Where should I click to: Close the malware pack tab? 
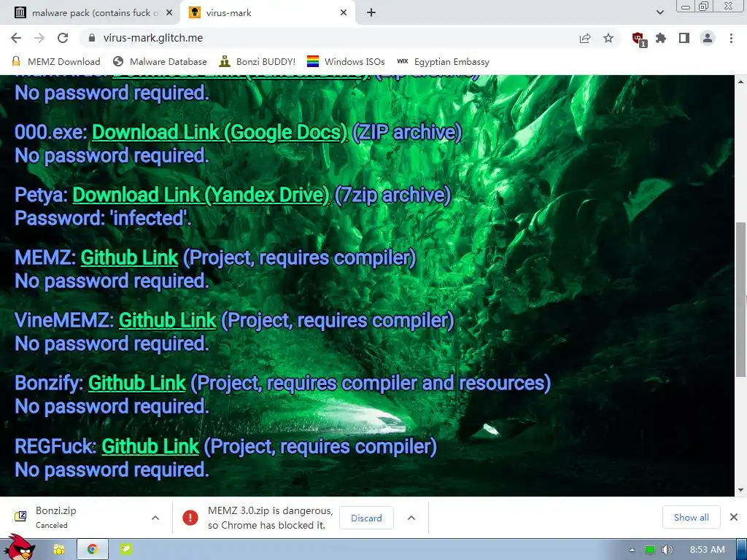click(x=169, y=13)
